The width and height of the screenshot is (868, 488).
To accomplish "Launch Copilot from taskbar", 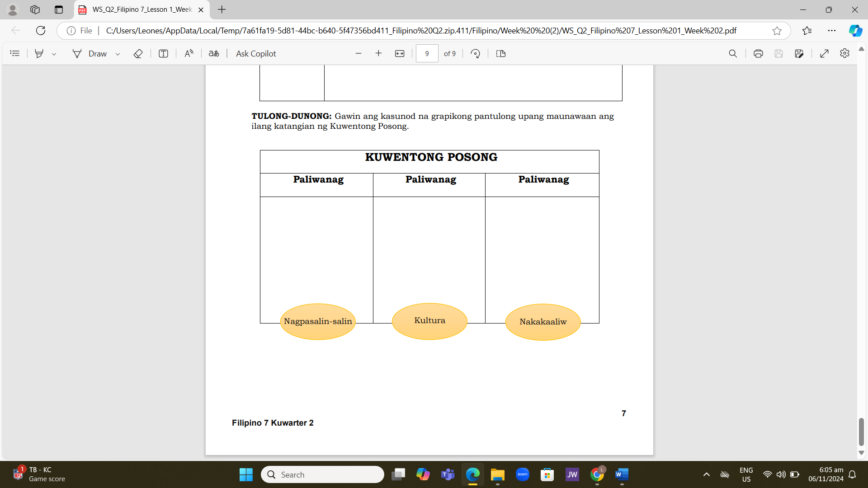I will pyautogui.click(x=423, y=474).
